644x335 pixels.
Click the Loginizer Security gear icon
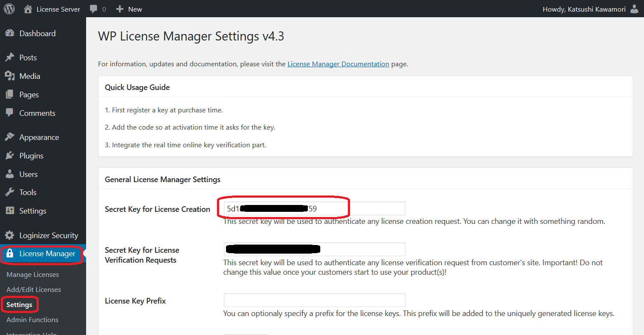(x=9, y=236)
